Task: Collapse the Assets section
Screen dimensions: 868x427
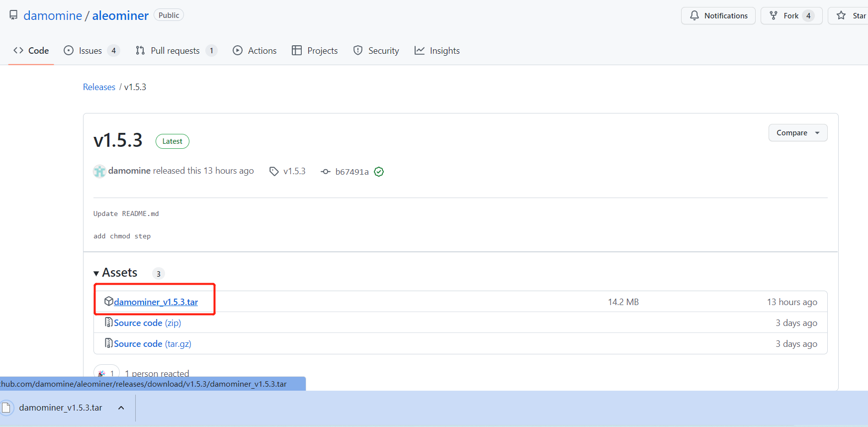Action: click(x=115, y=273)
